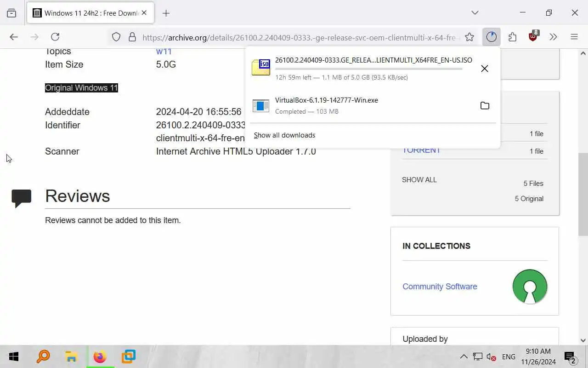Image resolution: width=588 pixels, height=368 pixels.
Task: Show hidden system tray icons
Action: 464,356
